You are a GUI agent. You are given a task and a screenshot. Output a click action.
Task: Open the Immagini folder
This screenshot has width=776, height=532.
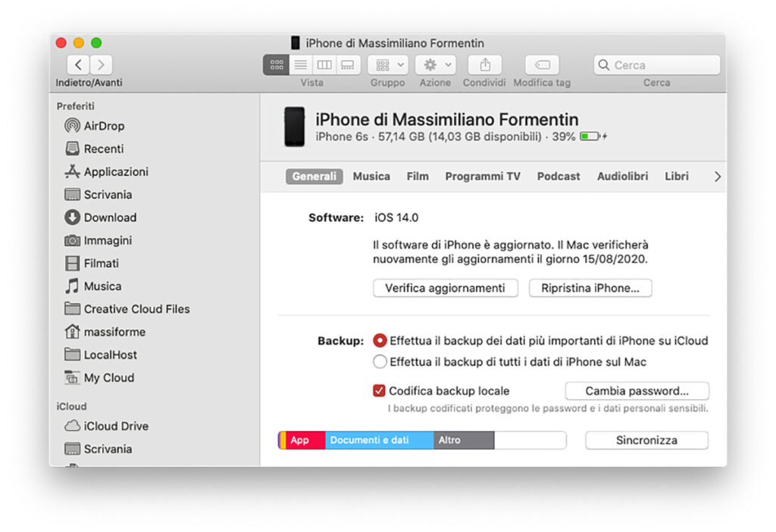[x=98, y=240]
